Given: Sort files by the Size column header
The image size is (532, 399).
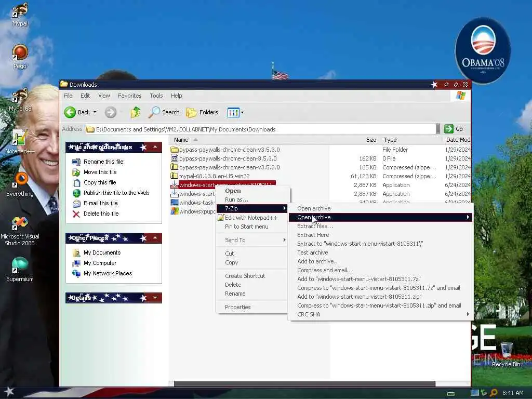Looking at the screenshot, I should tap(355, 140).
